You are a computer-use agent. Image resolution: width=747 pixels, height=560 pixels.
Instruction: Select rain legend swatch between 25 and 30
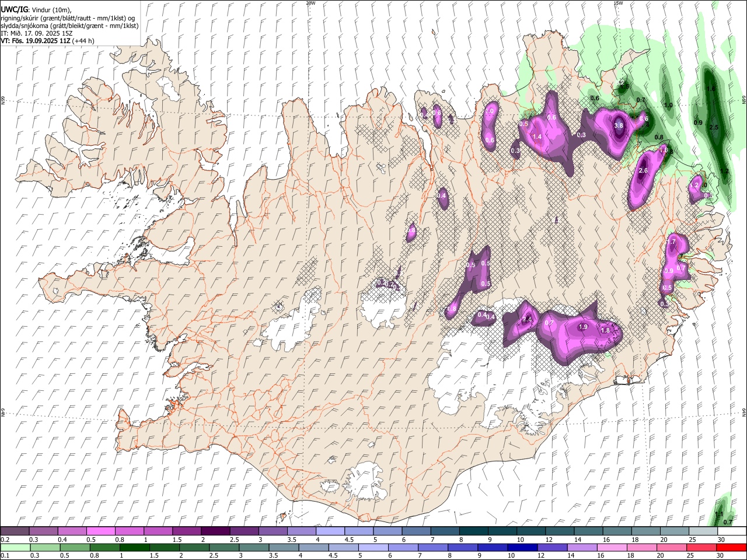click(x=700, y=547)
